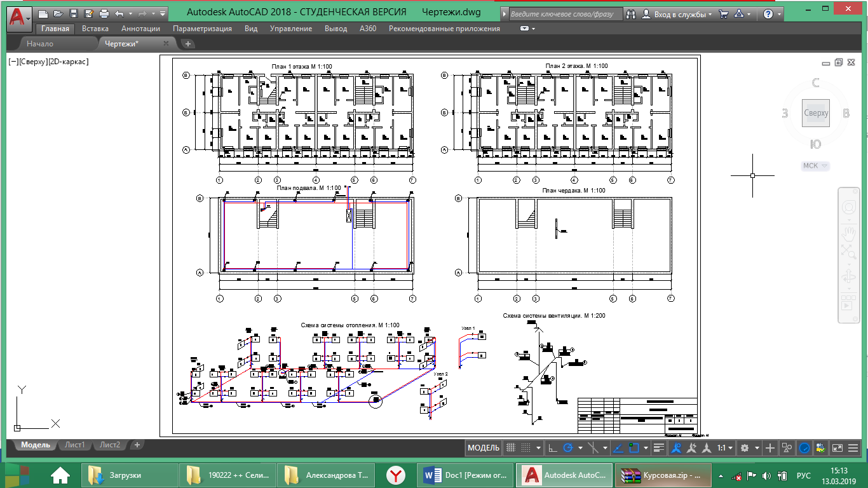
Task: Click the Plot (printer) icon
Action: tap(104, 13)
